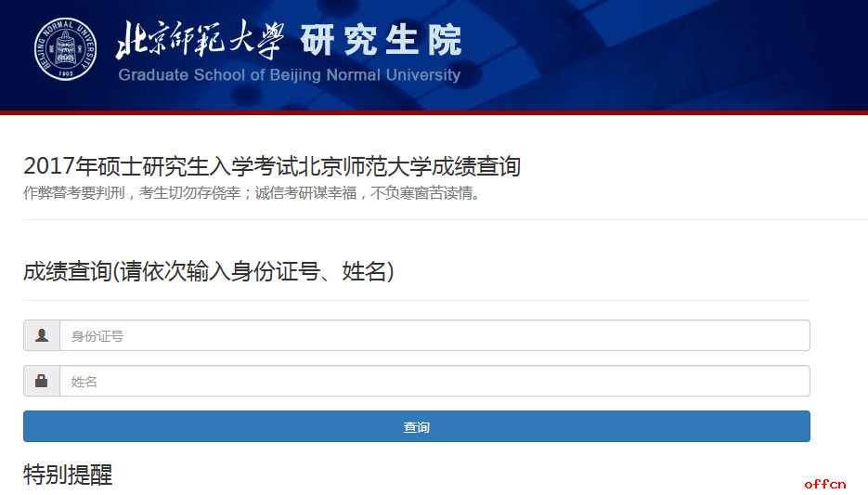Click the Beijing Normal University seal logo
Viewport: 868px width, 495px height.
[x=65, y=49]
